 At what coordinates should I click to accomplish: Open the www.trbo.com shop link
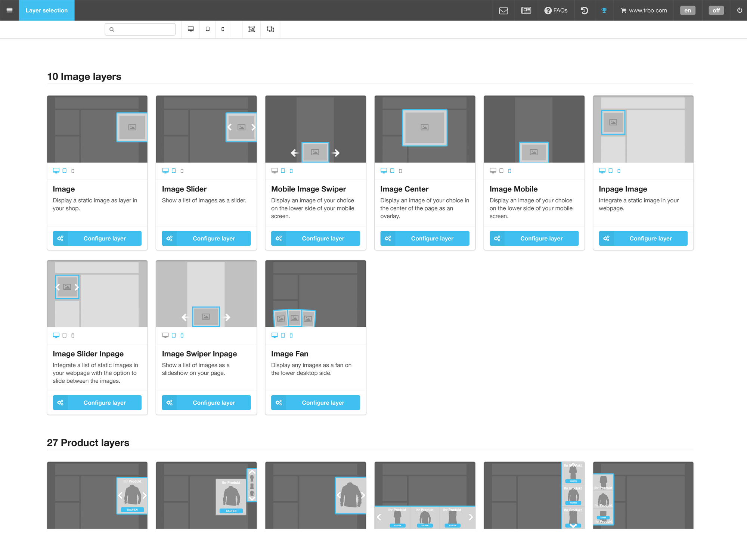(644, 10)
